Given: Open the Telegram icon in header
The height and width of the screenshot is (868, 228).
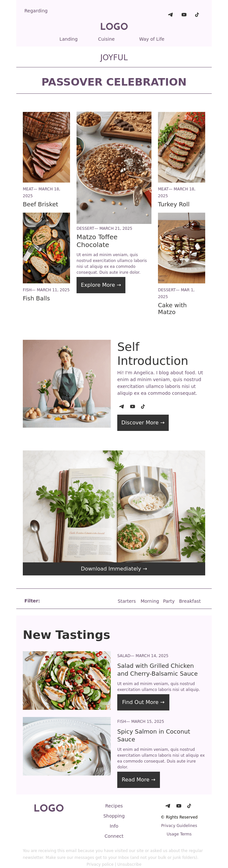Looking at the screenshot, I should (170, 15).
